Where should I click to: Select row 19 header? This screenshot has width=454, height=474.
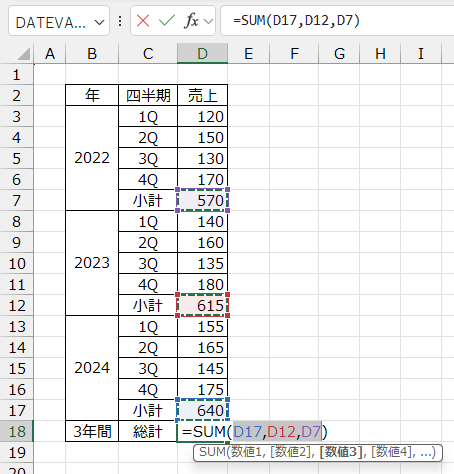(17, 452)
